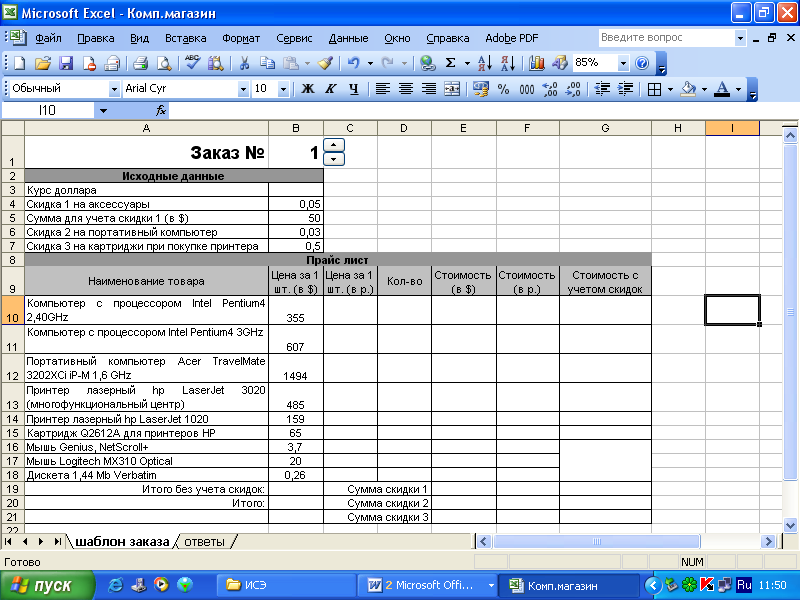The image size is (800, 600).
Task: Launch the Chart Wizard icon
Action: click(536, 63)
